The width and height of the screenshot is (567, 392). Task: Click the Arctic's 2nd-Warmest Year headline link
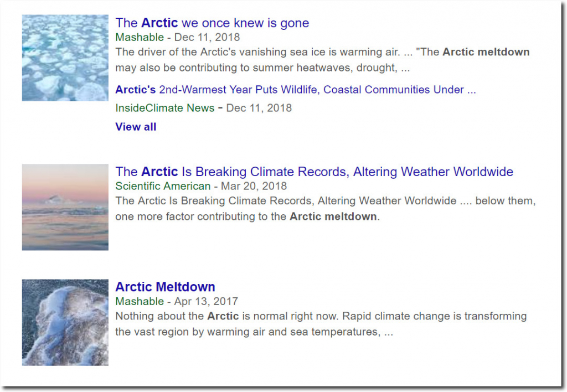pos(296,90)
